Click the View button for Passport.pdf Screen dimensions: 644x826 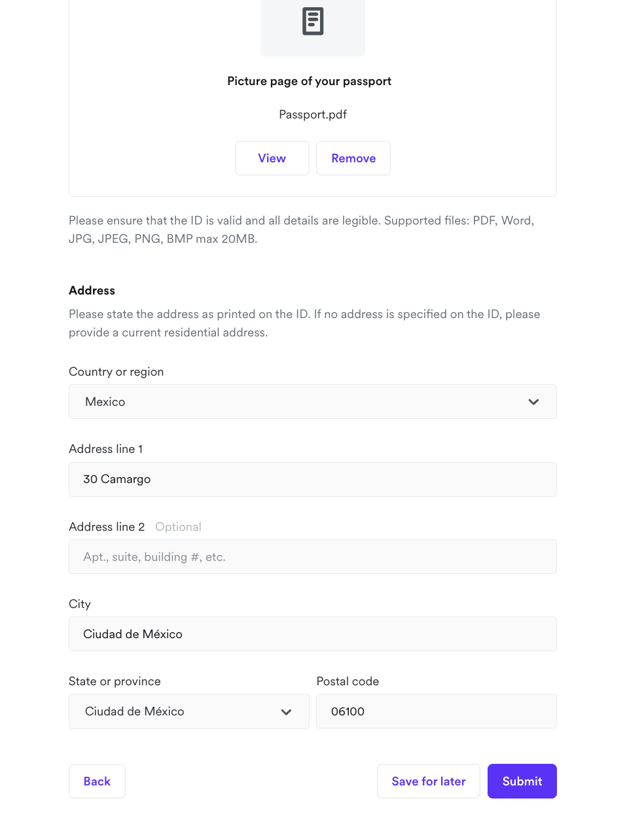coord(272,158)
